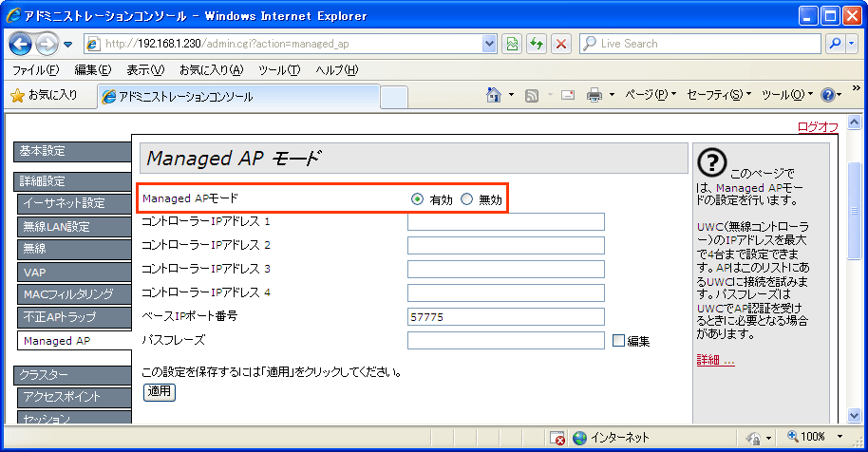Open the お気に入り(A) menu
The image size is (868, 452).
[x=212, y=70]
